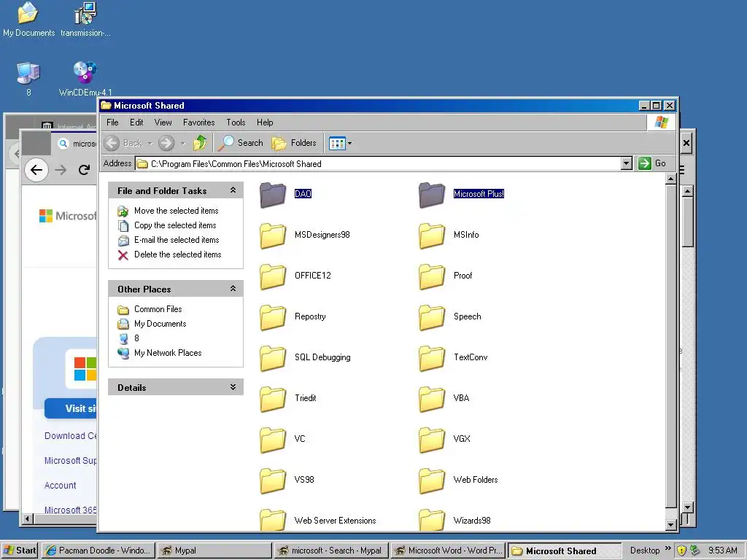Image resolution: width=747 pixels, height=560 pixels.
Task: Click the Search magnifier toolbar button
Action: pyautogui.click(x=240, y=143)
